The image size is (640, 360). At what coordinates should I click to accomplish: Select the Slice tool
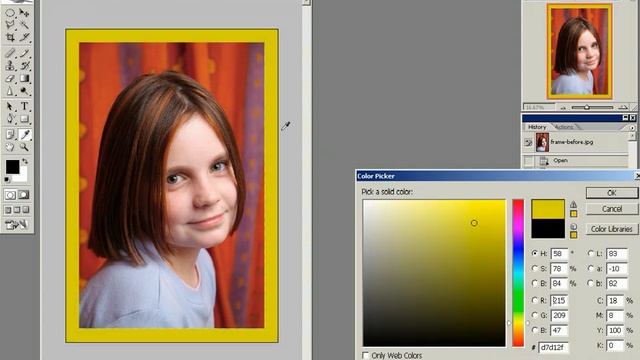24,38
